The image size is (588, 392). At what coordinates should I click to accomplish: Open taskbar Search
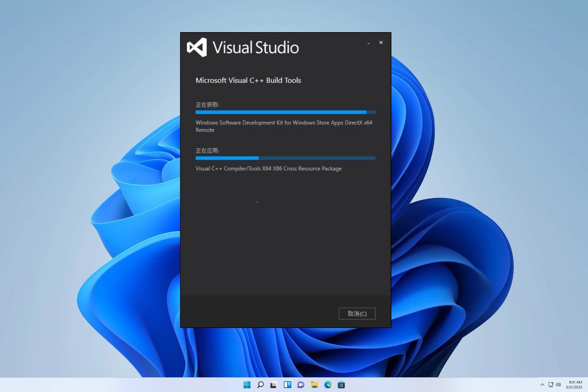pyautogui.click(x=261, y=385)
